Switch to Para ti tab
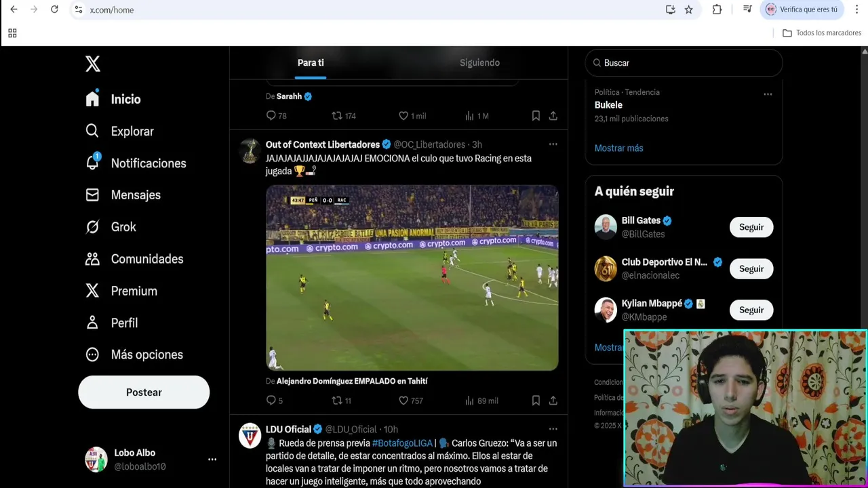 click(x=311, y=62)
